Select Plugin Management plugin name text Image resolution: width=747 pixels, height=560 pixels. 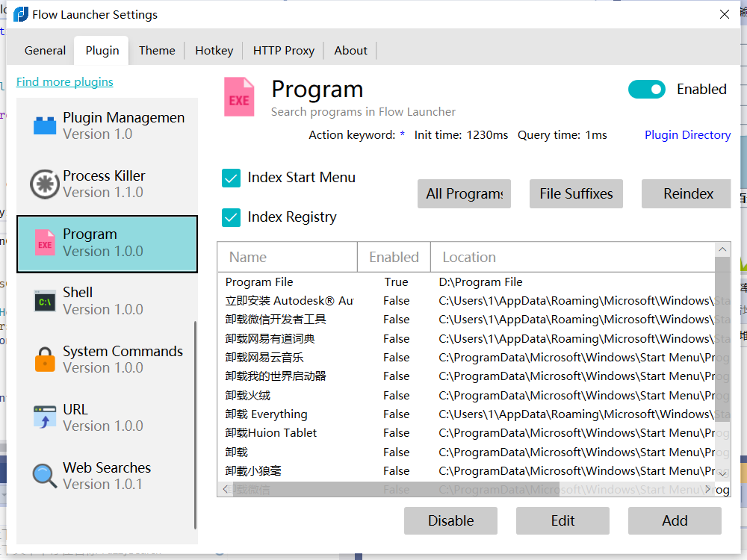click(x=124, y=118)
